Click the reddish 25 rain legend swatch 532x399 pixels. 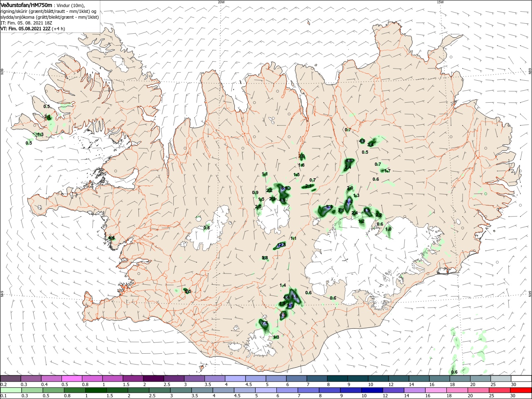(x=500, y=390)
